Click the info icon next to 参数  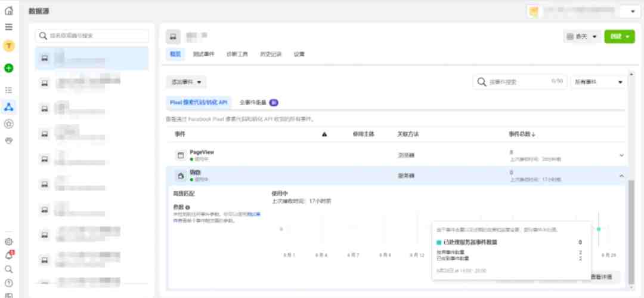point(187,207)
